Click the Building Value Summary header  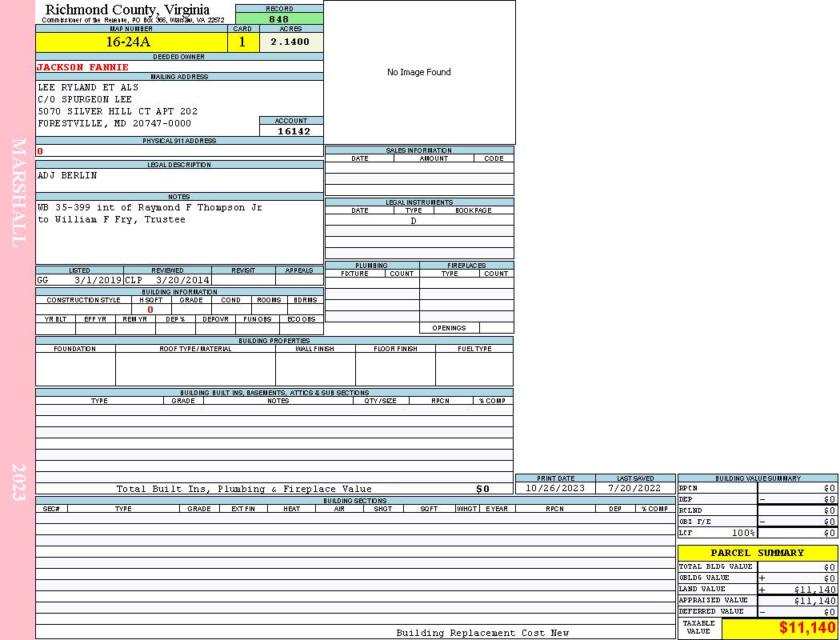coord(758,478)
